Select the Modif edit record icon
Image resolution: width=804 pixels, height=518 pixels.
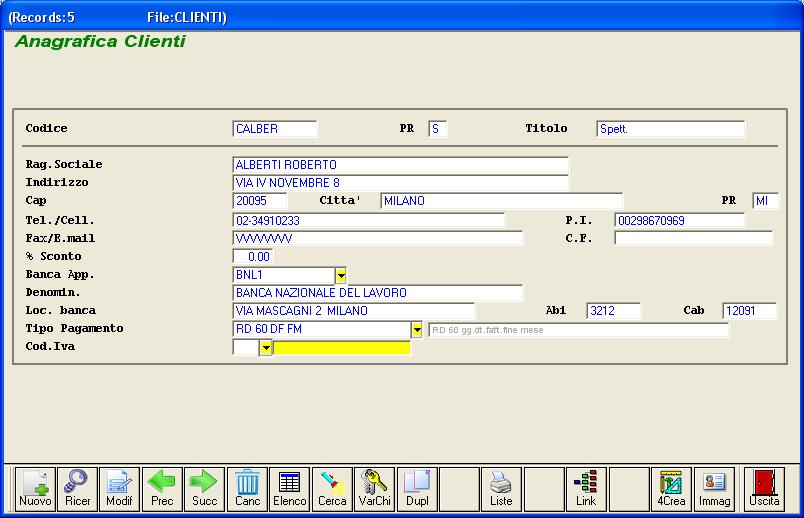point(119,489)
